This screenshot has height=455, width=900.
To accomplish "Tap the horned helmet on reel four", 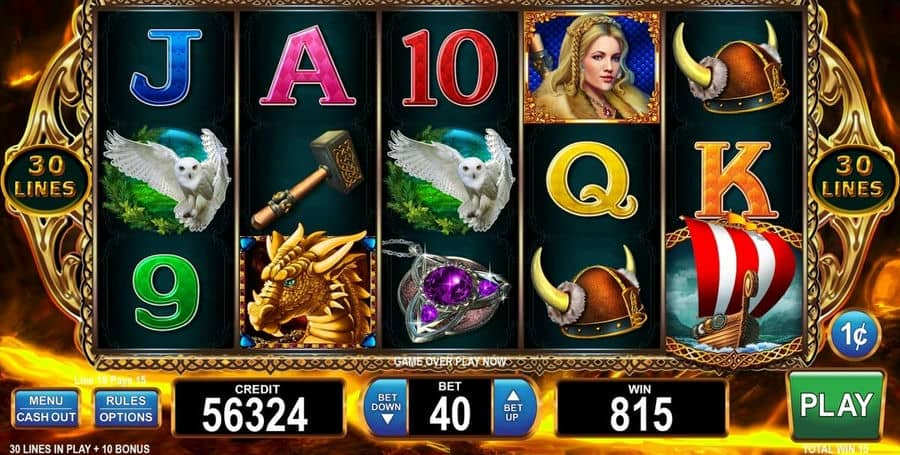I will [x=591, y=292].
